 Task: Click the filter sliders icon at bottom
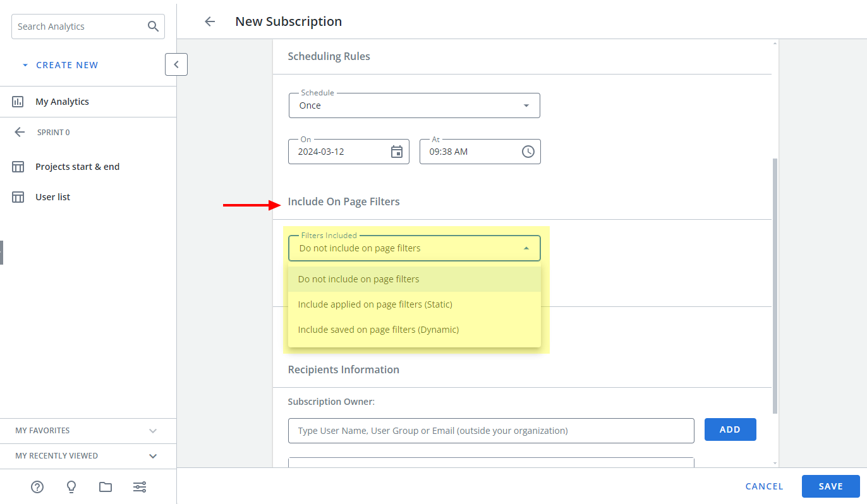139,487
